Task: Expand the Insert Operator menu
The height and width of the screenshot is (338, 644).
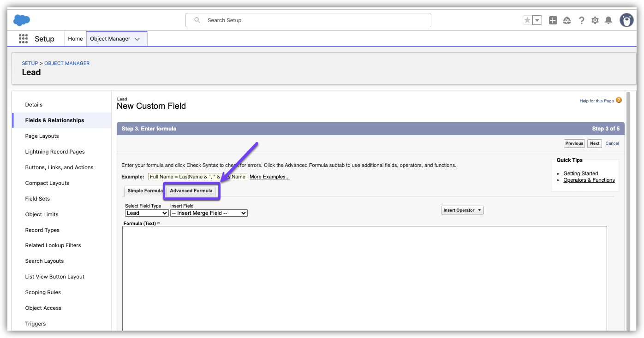Action: pyautogui.click(x=462, y=210)
